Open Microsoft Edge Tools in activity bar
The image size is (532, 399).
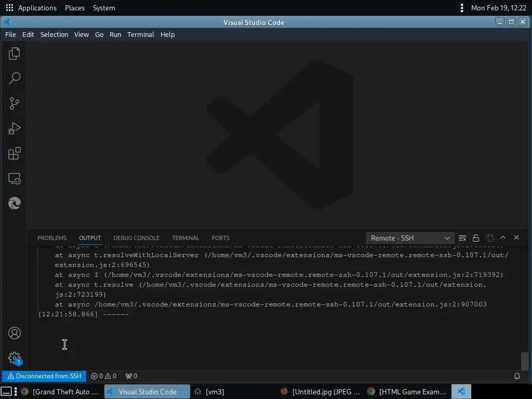click(x=14, y=203)
